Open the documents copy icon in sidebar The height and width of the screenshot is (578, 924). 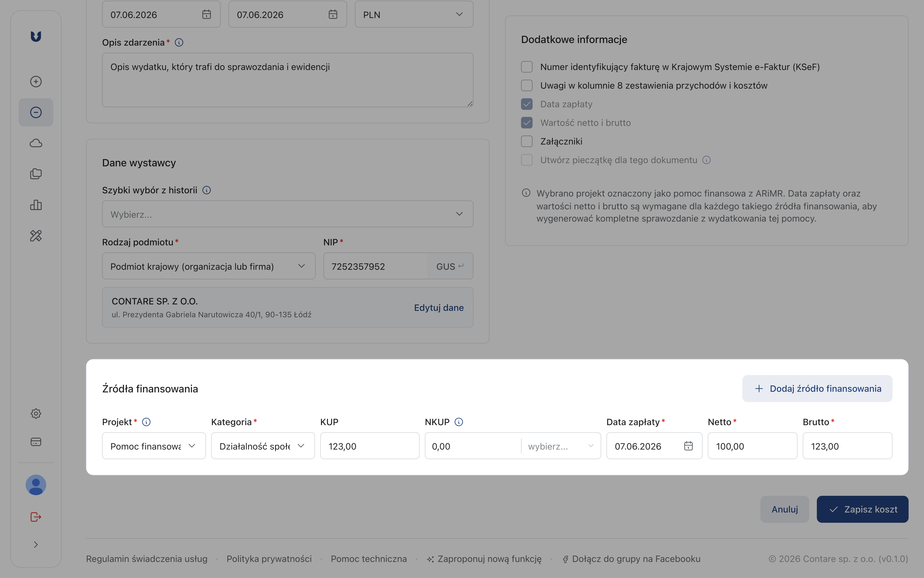(36, 174)
